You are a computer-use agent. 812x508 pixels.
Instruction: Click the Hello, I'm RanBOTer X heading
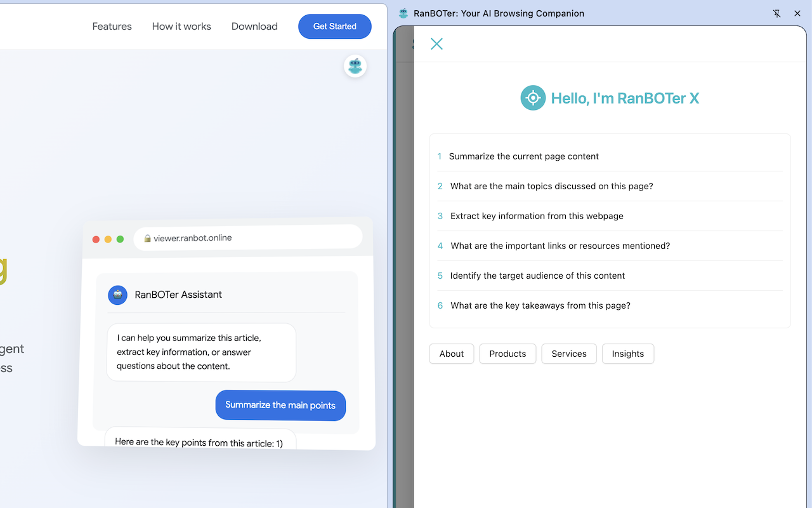coord(625,98)
